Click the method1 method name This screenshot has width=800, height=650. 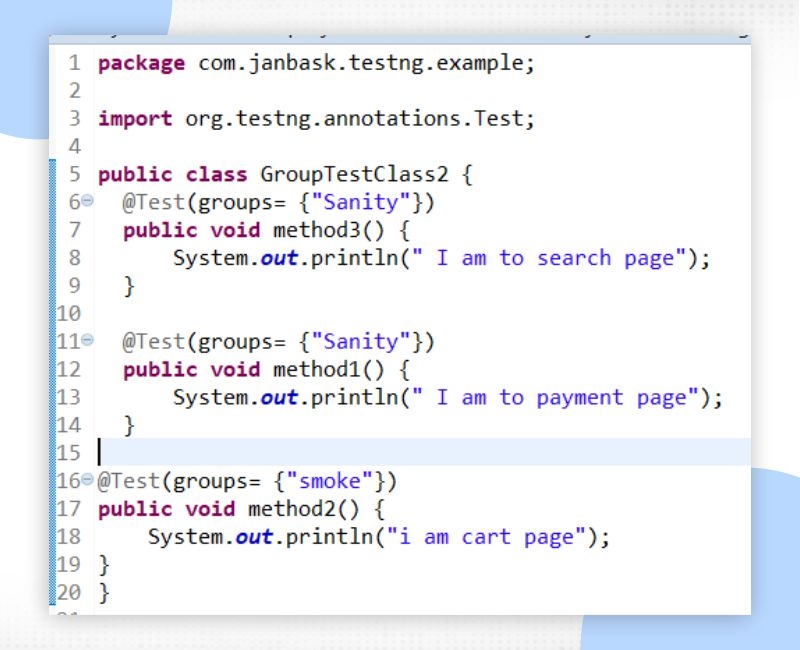[315, 370]
